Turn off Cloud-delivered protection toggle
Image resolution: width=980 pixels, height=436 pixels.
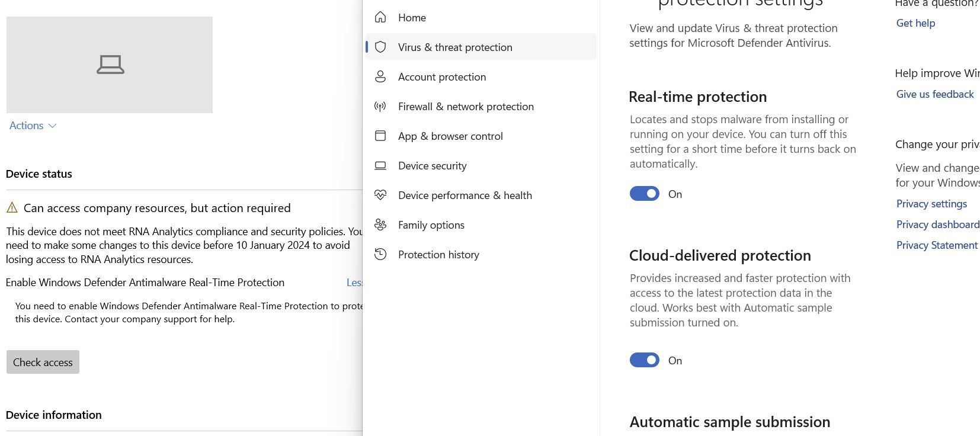[645, 360]
